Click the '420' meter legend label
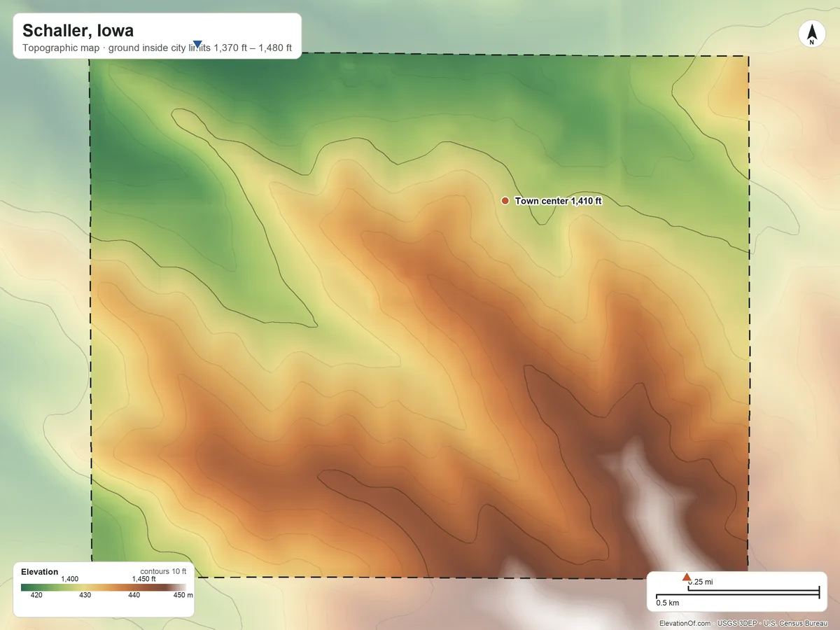 pos(36,596)
